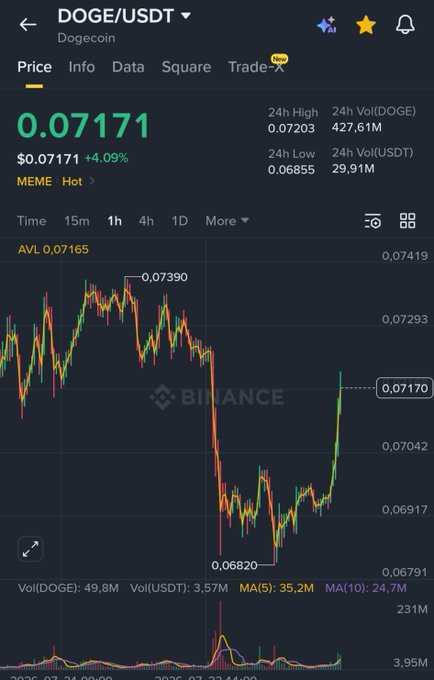Switch to the Price tab
The image size is (434, 680).
pos(34,67)
